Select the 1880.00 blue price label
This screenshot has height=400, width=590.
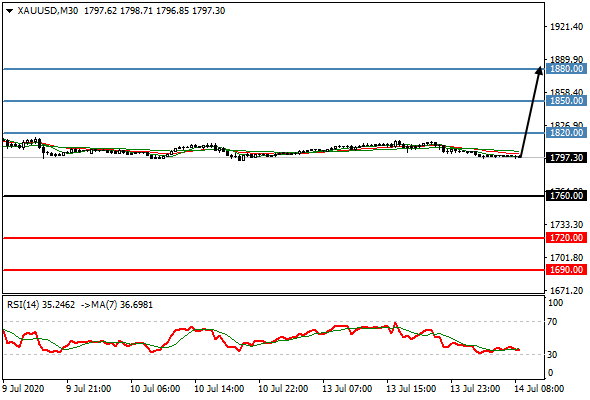(566, 69)
